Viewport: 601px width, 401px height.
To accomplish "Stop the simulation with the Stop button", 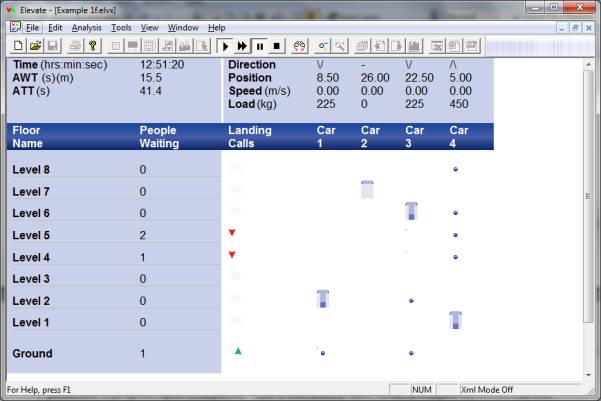I will point(277,46).
